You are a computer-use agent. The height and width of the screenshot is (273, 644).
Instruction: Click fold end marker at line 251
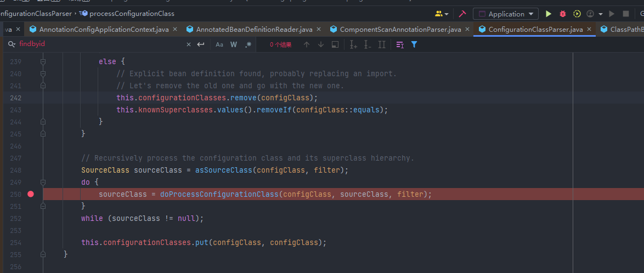[x=43, y=206]
